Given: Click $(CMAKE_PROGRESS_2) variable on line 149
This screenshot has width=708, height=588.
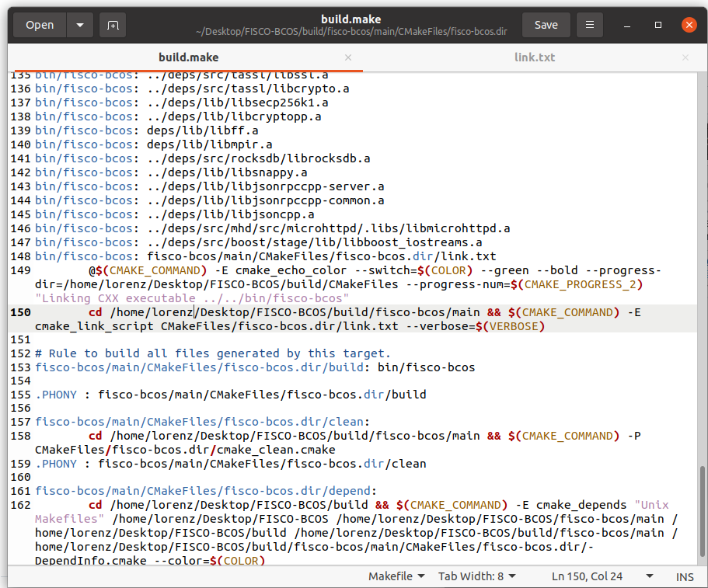Looking at the screenshot, I should tap(577, 284).
